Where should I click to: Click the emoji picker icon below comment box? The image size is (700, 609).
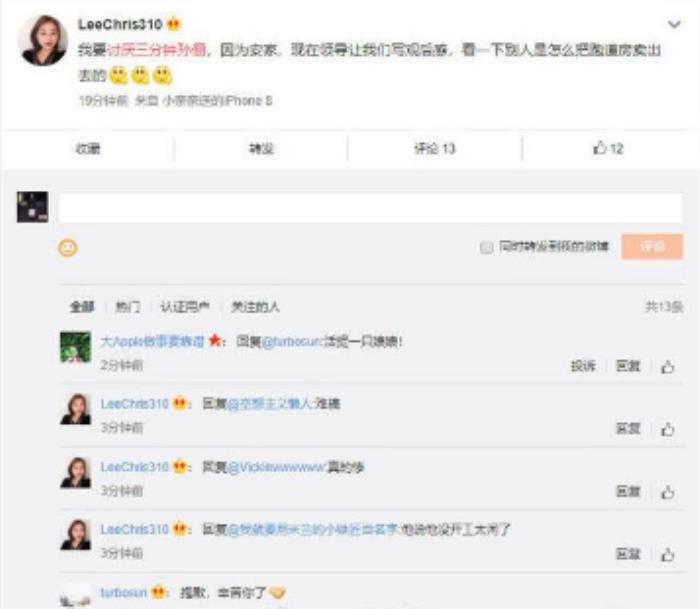click(x=68, y=248)
